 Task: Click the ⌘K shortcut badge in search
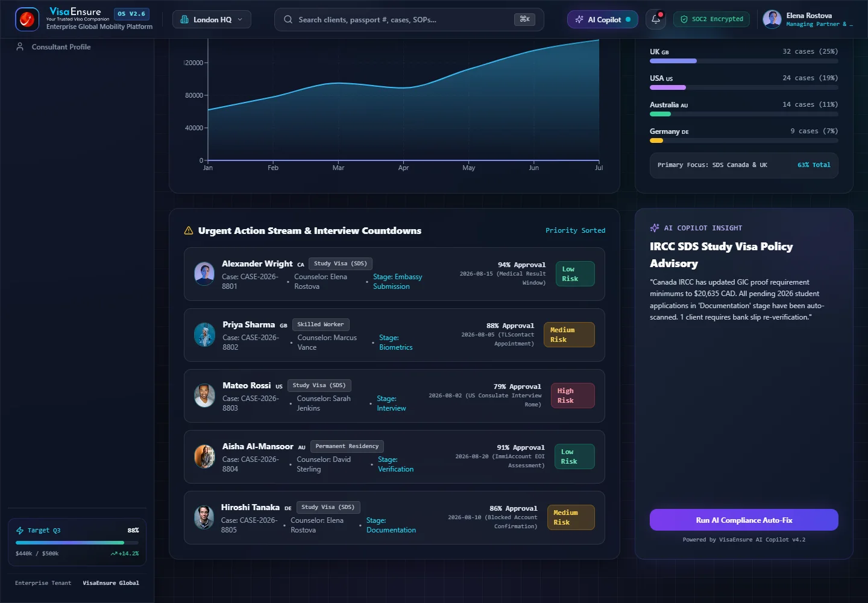(524, 19)
